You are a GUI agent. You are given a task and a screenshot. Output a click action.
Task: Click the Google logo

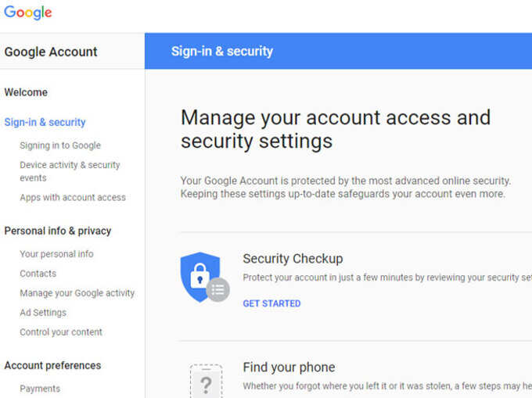coord(28,13)
